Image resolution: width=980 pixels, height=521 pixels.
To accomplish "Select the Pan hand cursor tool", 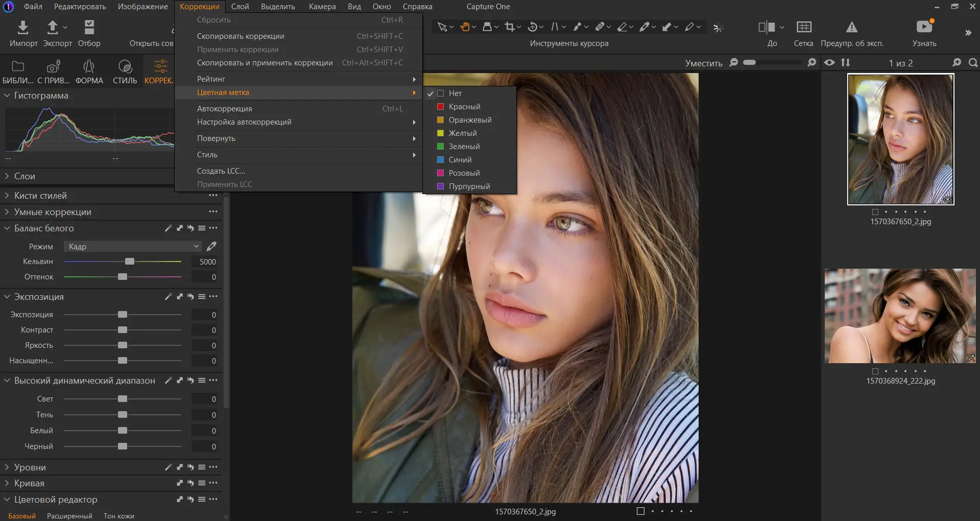I will 465,27.
